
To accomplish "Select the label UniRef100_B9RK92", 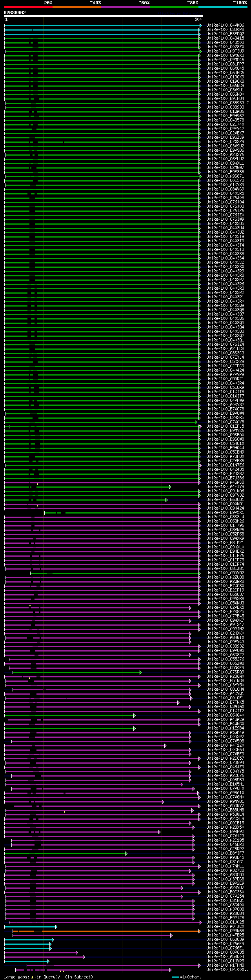I will pyautogui.click(x=225, y=832).
